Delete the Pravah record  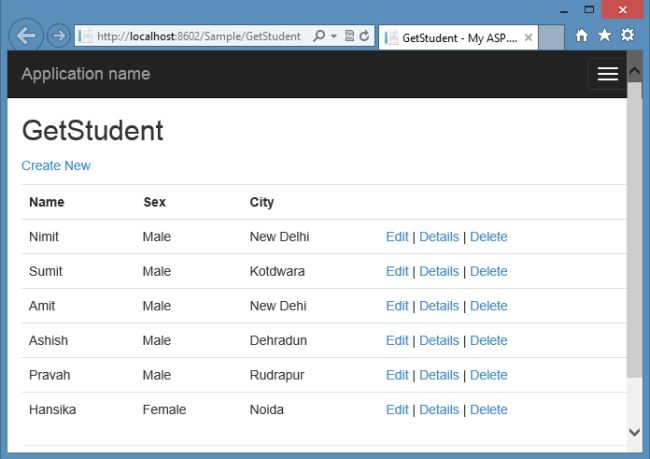tap(488, 375)
